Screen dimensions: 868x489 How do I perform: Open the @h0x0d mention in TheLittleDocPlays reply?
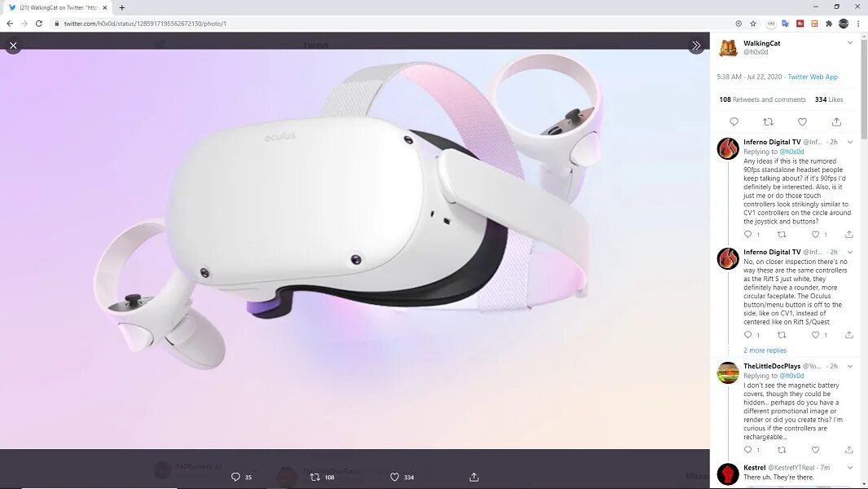791,376
